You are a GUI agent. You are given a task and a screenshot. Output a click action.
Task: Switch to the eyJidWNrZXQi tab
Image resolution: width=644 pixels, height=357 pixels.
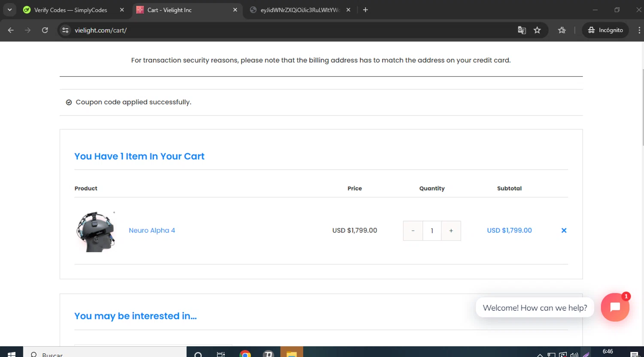[x=300, y=10]
